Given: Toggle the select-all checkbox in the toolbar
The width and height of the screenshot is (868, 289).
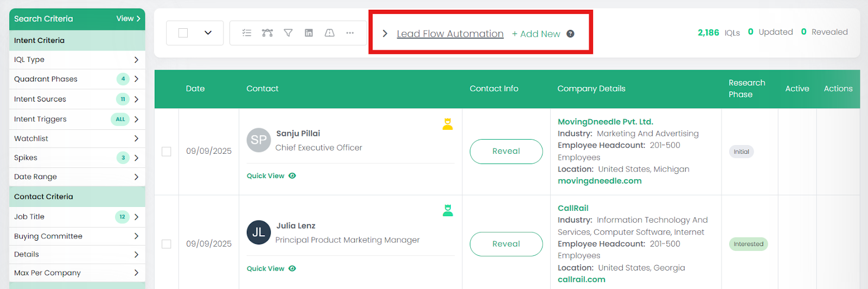Looking at the screenshot, I should tap(183, 33).
